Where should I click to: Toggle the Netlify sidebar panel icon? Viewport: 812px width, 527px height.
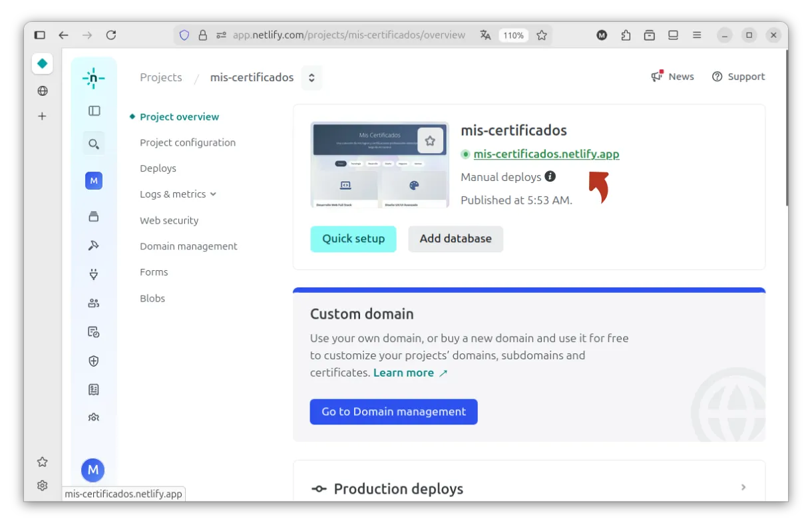[x=94, y=111]
